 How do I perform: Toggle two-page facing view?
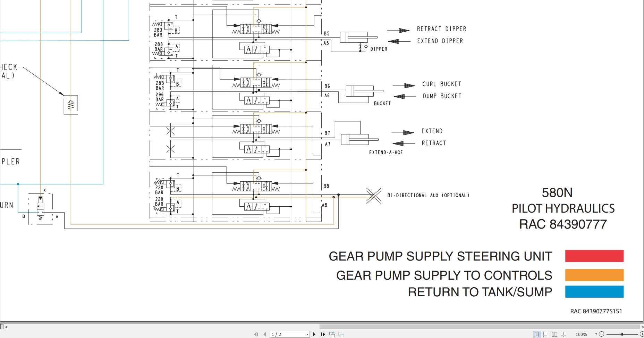click(554, 334)
